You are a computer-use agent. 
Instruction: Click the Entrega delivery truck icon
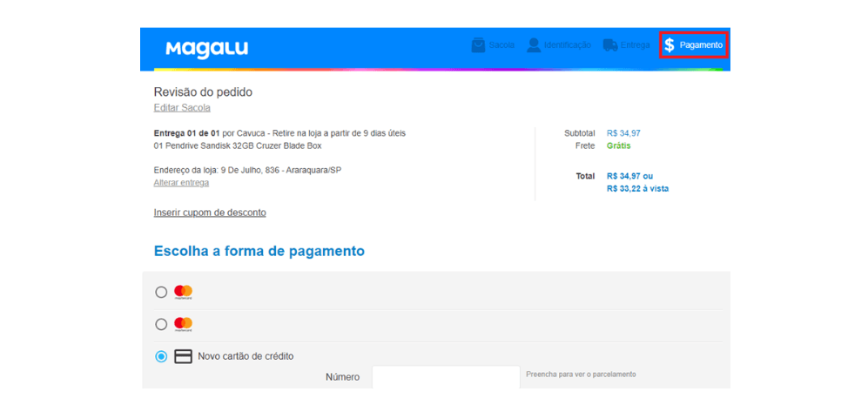610,45
